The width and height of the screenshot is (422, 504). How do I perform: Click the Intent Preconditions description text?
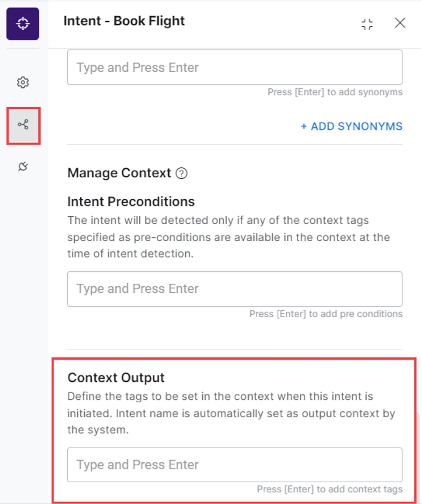(228, 237)
